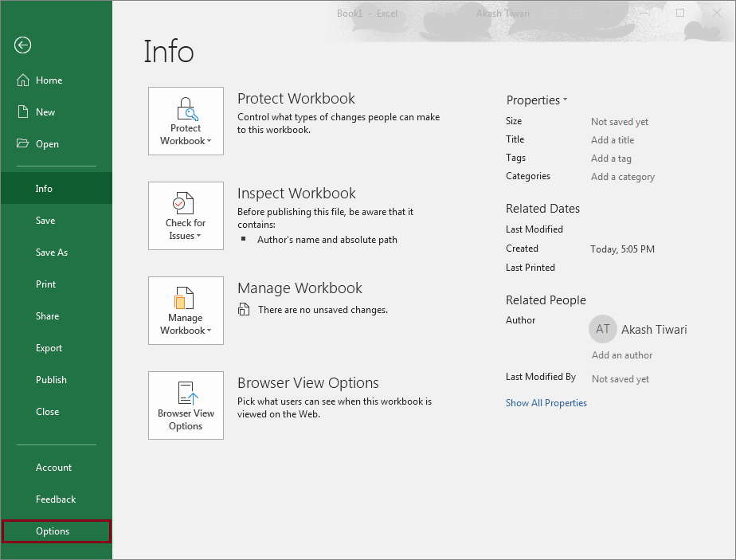
Task: Click the Tags label
Action: tap(516, 158)
